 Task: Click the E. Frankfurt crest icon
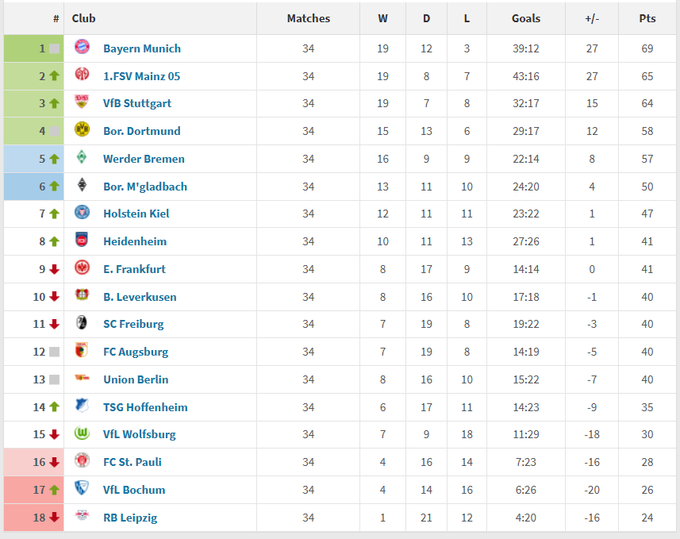(82, 269)
